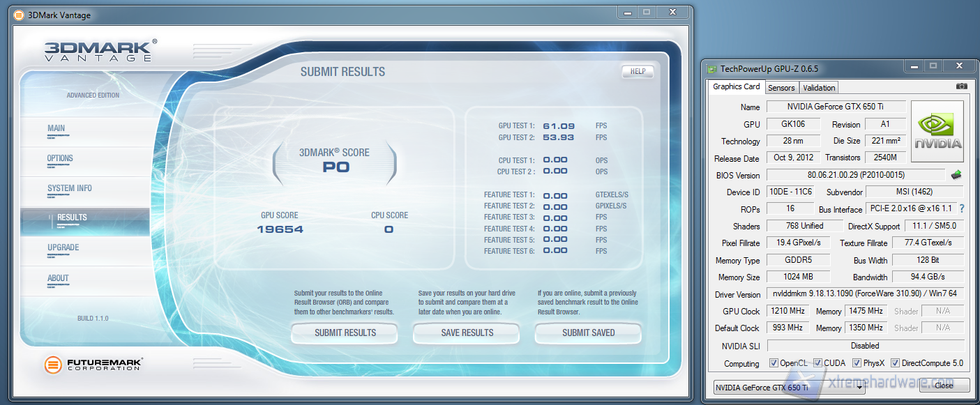Open the Options section in the sidebar

[x=60, y=158]
